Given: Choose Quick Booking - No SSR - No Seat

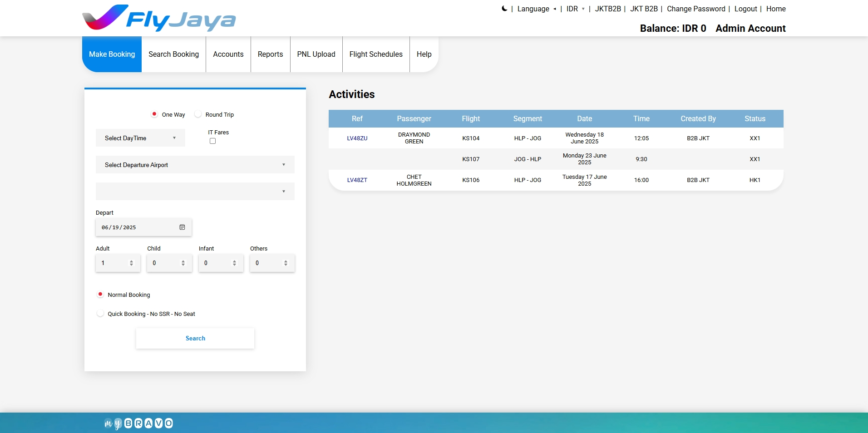Looking at the screenshot, I should click(100, 314).
